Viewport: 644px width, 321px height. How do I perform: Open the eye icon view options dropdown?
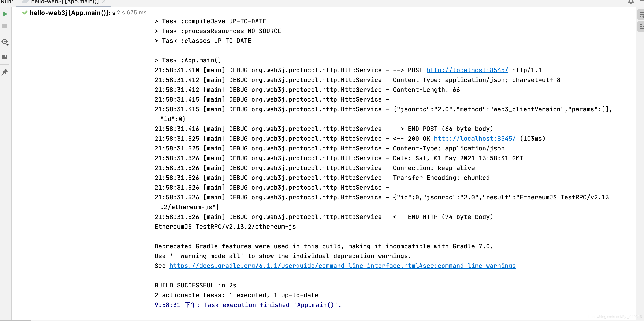point(5,42)
